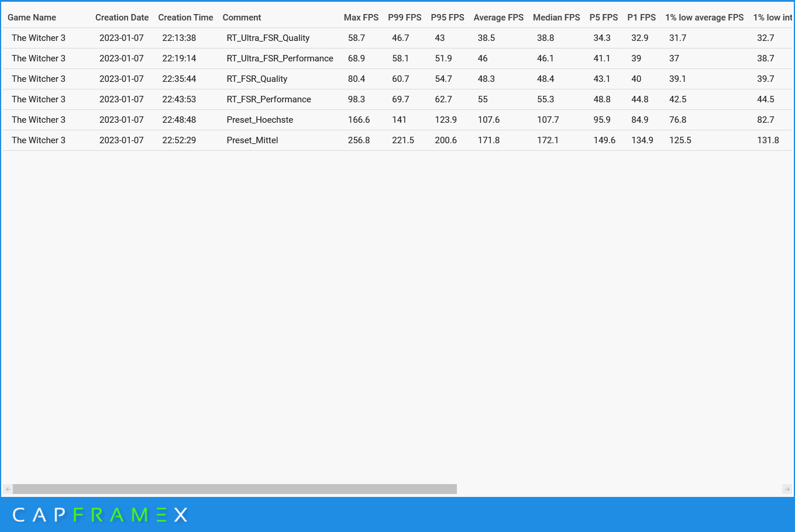The image size is (795, 532).
Task: Click the P1 FPS value 134.9
Action: (642, 140)
